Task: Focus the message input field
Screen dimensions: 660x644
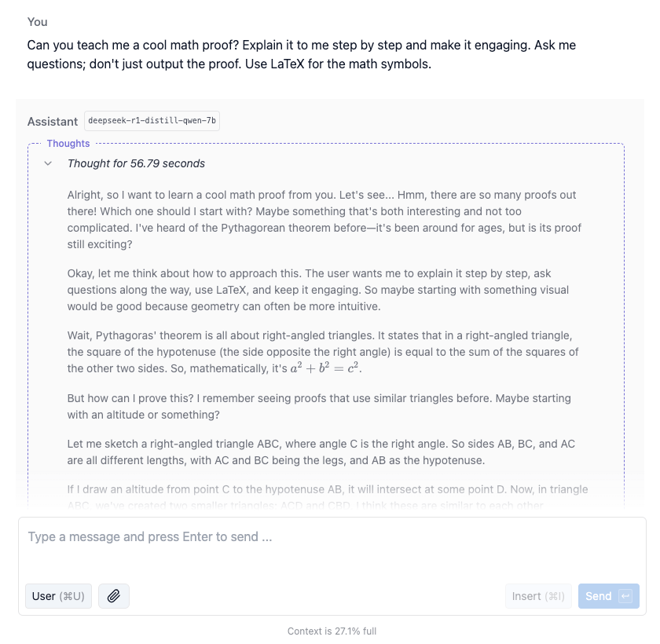Action: (330, 538)
